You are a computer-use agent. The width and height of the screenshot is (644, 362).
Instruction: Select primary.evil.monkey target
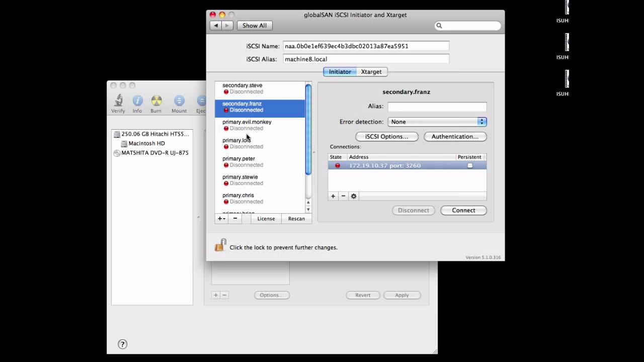[x=260, y=125]
